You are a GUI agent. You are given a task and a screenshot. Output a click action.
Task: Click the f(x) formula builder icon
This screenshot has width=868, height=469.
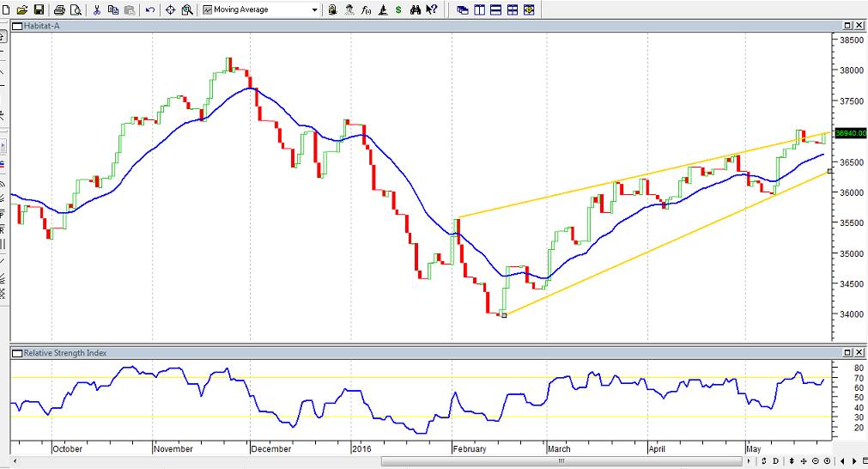point(366,10)
